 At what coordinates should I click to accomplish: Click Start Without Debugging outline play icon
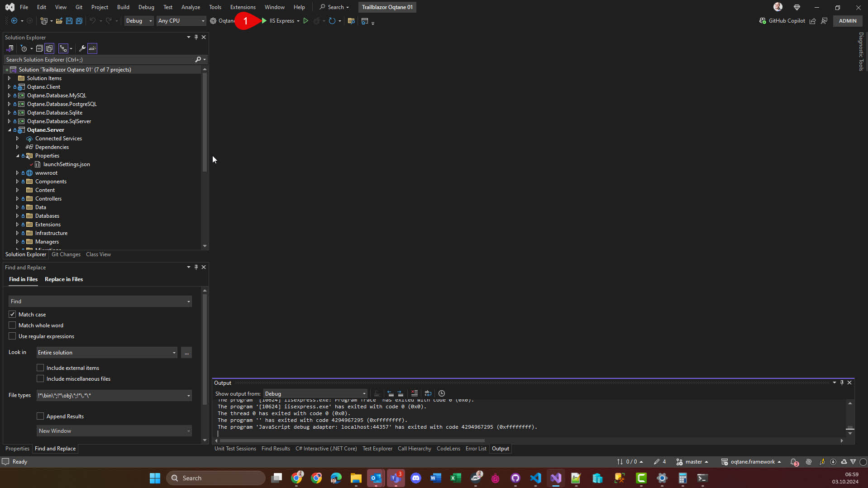(x=306, y=21)
